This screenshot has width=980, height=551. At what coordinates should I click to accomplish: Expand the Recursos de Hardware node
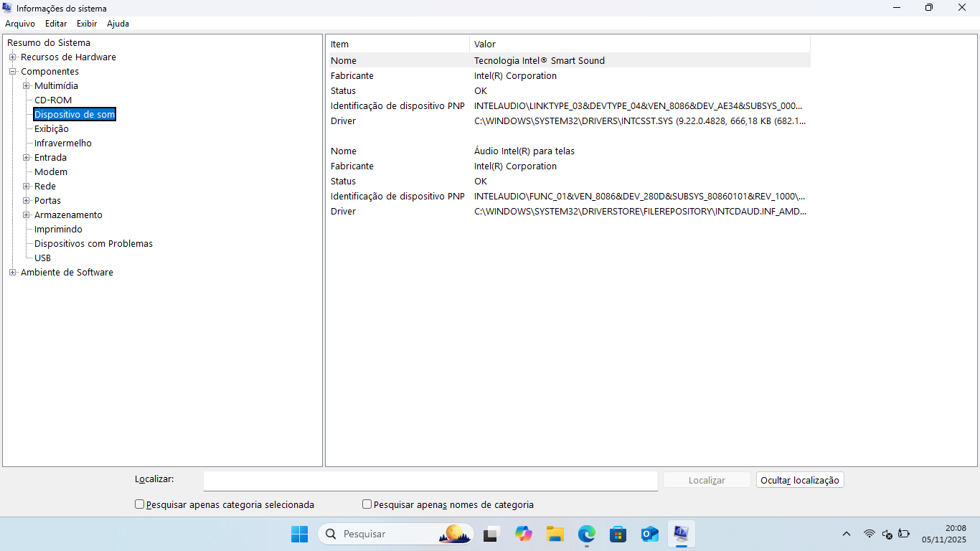pos(13,57)
